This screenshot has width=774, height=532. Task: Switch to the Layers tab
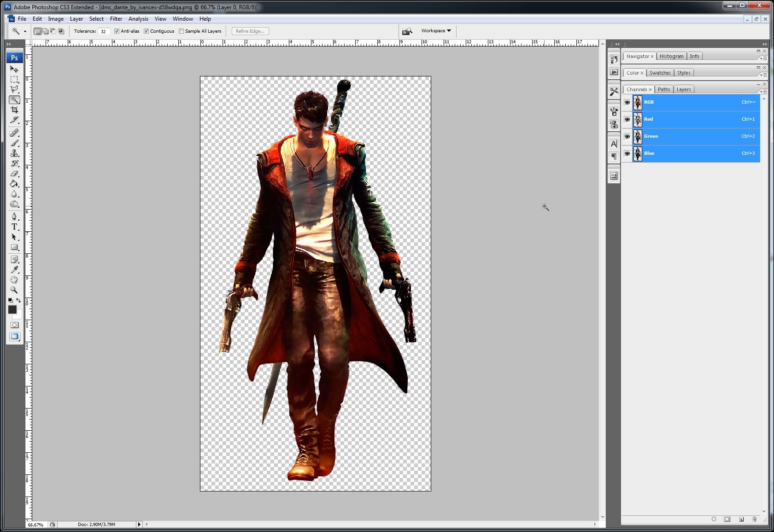pos(683,89)
